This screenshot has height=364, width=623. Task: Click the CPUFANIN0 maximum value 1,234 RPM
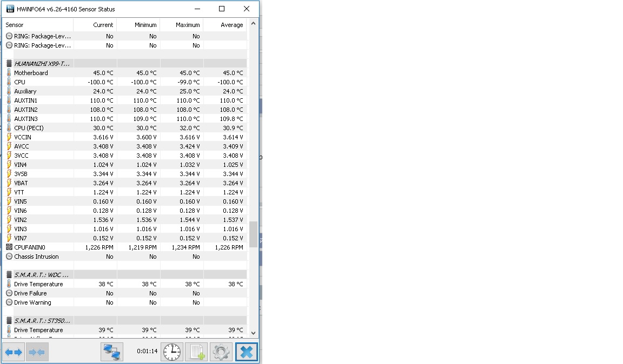coord(186,247)
